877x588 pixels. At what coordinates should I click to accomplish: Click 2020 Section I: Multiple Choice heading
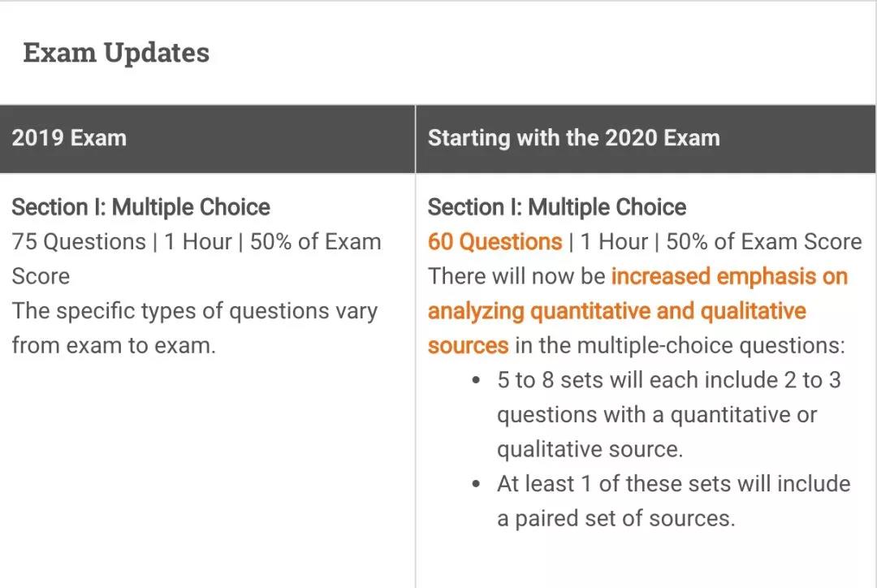[557, 208]
